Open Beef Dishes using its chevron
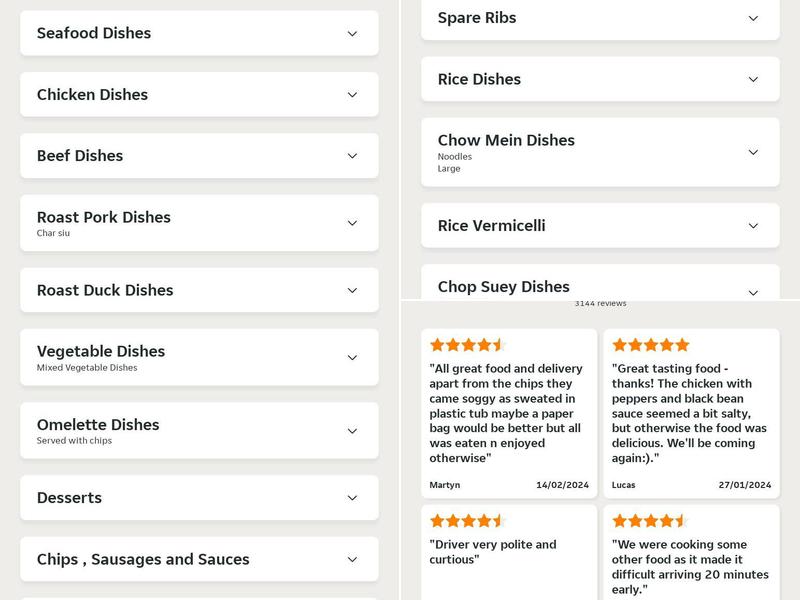 point(352,156)
